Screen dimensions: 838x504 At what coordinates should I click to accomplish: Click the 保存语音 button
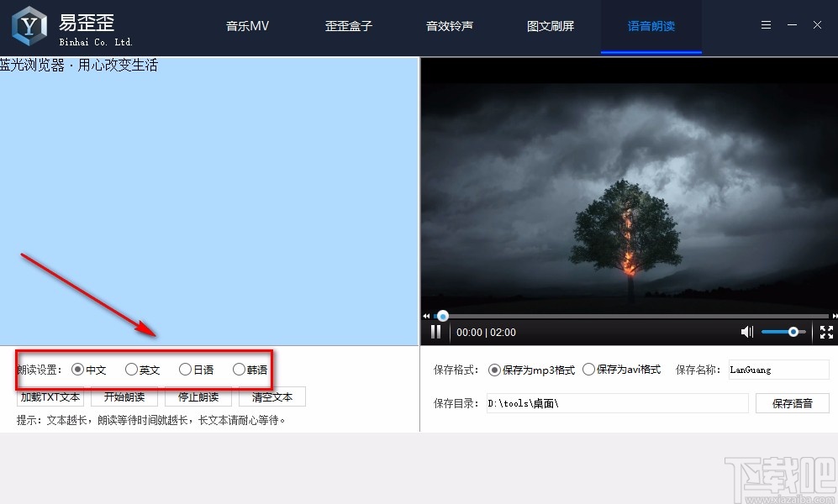(x=792, y=403)
